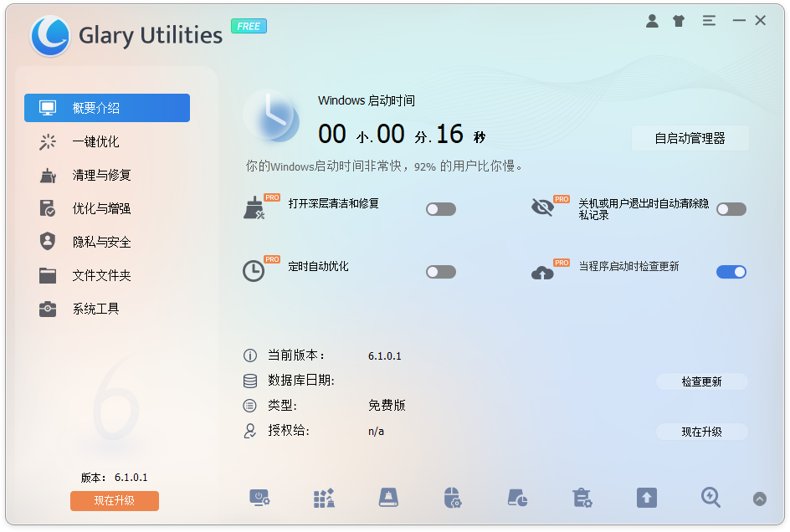Click the info icon beside 当前版本
Screen dimensions: 790x532
point(250,356)
